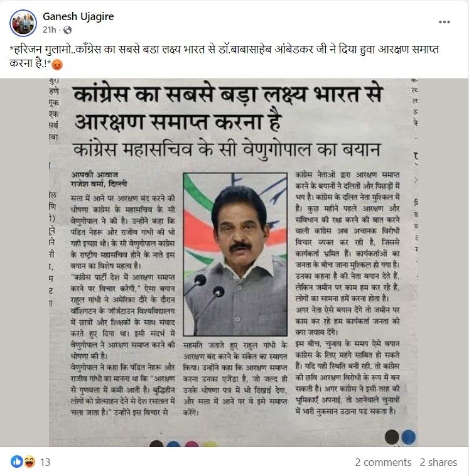Image resolution: width=469 pixels, height=476 pixels.
Task: Open the newspaper clipping image
Action: click(234, 262)
